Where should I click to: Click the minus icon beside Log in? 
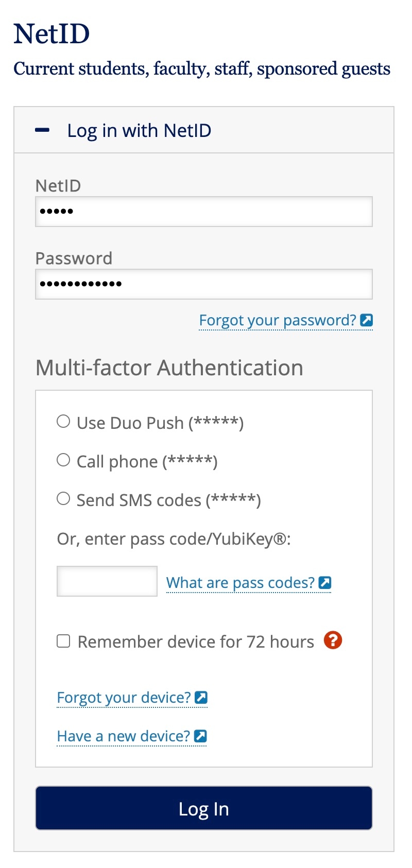click(42, 130)
